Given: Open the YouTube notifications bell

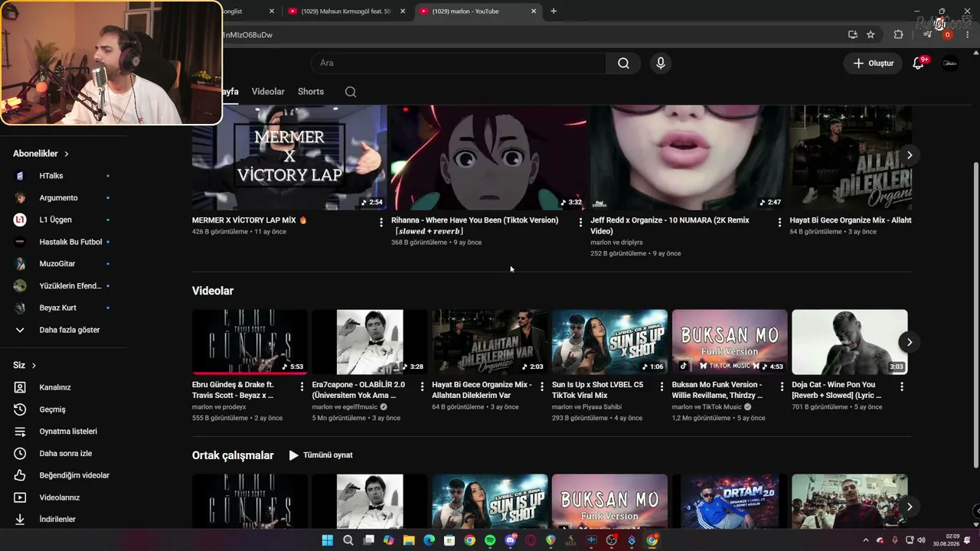Looking at the screenshot, I should [919, 63].
